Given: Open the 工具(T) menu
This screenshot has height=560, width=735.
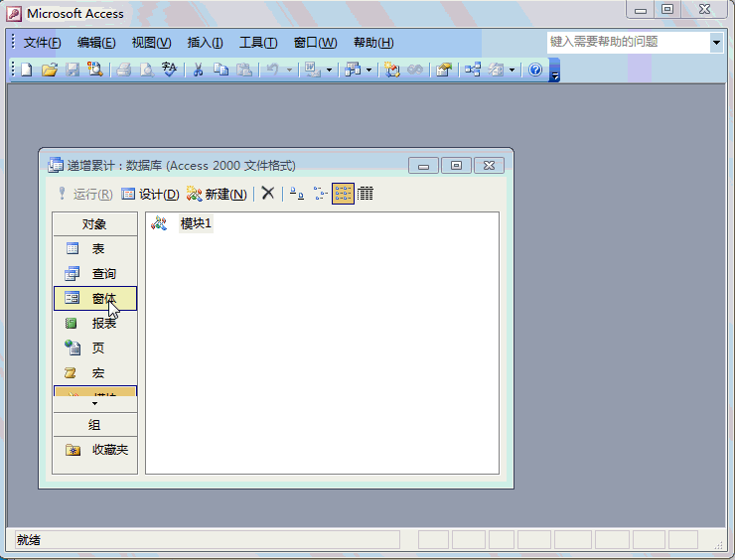Looking at the screenshot, I should (x=258, y=43).
